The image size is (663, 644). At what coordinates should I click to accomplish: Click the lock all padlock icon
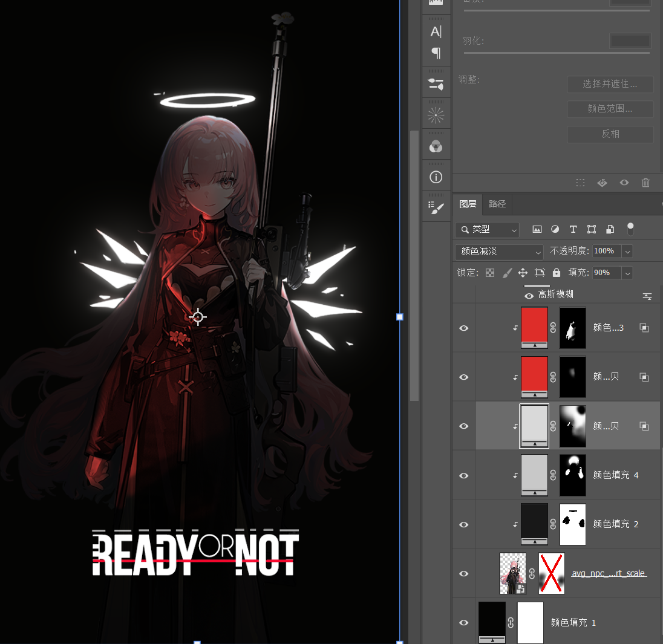coord(557,273)
